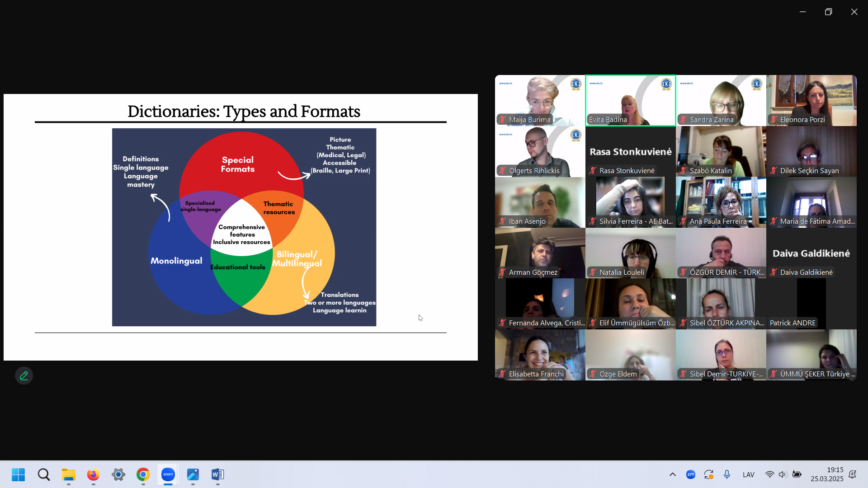868x488 pixels.
Task: Open the Zoom app in taskbar
Action: [x=168, y=474]
